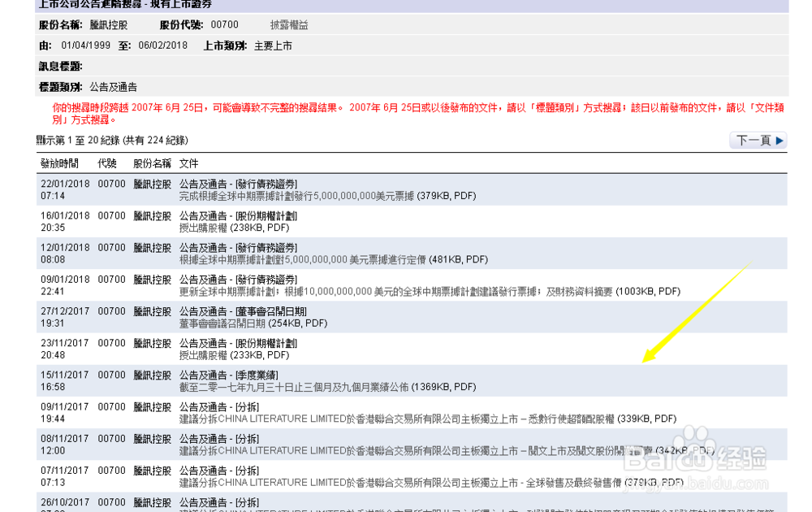The width and height of the screenshot is (812, 512).
Task: Select the date 15/11/2017 cell
Action: click(65, 381)
